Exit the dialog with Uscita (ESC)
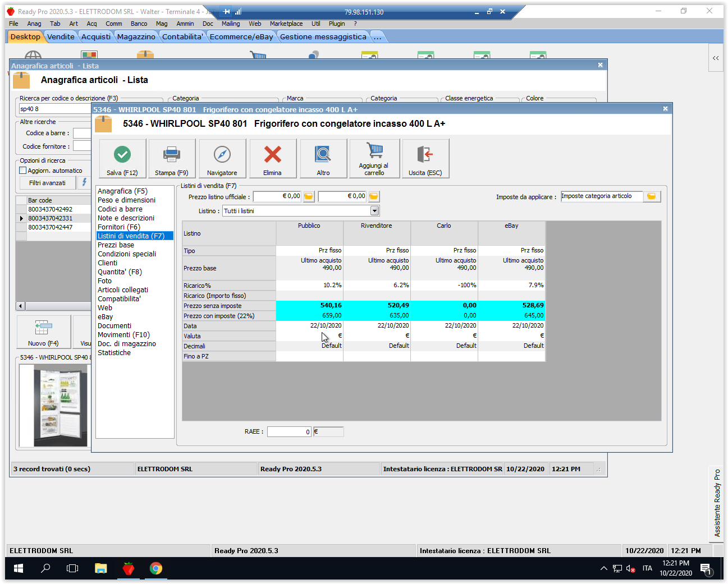728x584 pixels. pyautogui.click(x=425, y=159)
